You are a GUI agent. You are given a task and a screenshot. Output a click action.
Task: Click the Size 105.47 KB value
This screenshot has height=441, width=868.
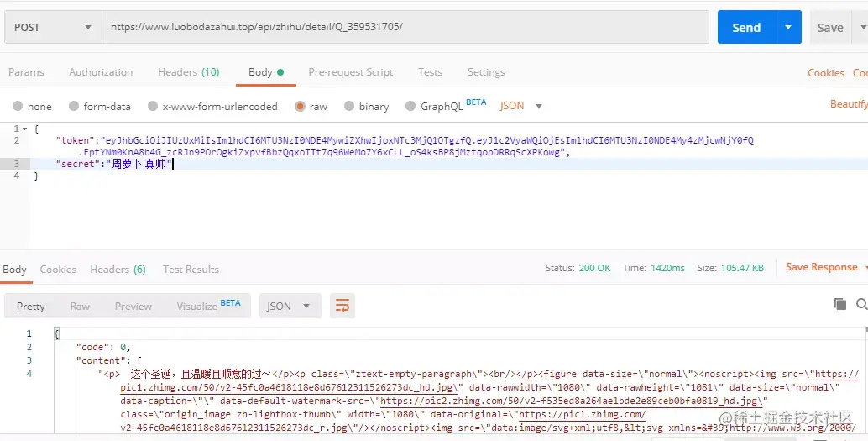click(742, 268)
